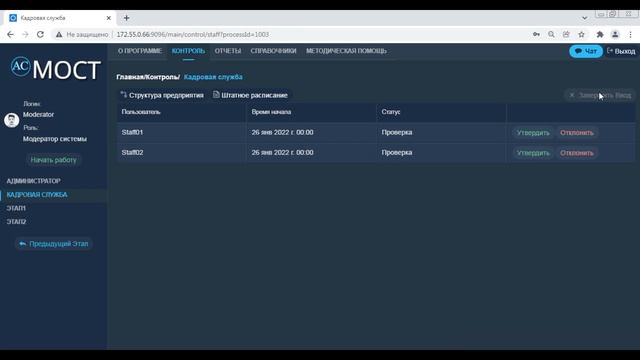
Task: Open the browser extensions puzzle icon
Action: (x=600, y=35)
